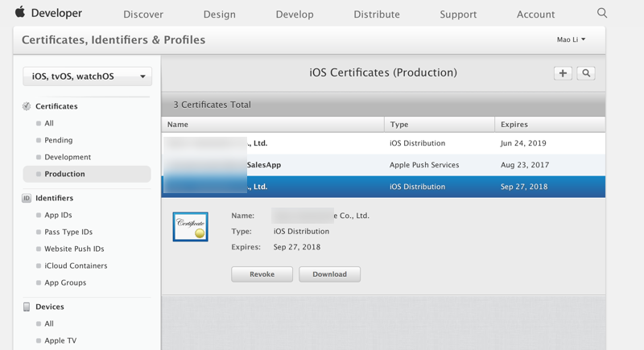Viewport: 644px width, 350px height.
Task: Open the Distribute menu
Action: 377,14
